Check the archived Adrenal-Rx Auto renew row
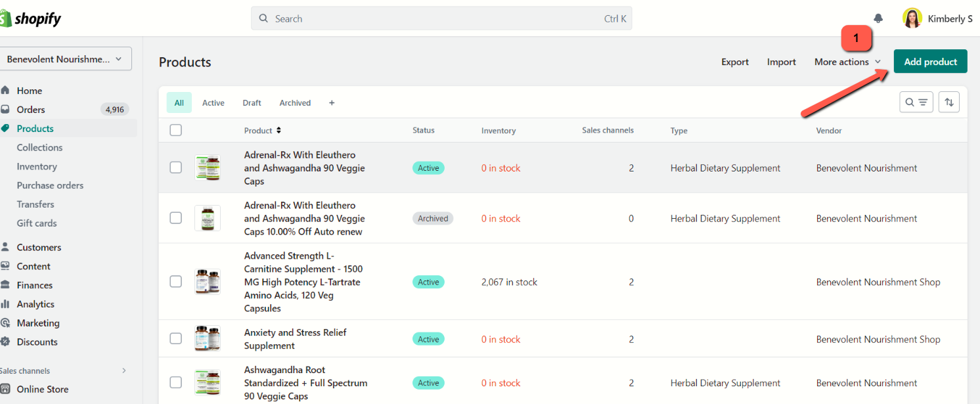The height and width of the screenshot is (404, 980). [x=175, y=218]
